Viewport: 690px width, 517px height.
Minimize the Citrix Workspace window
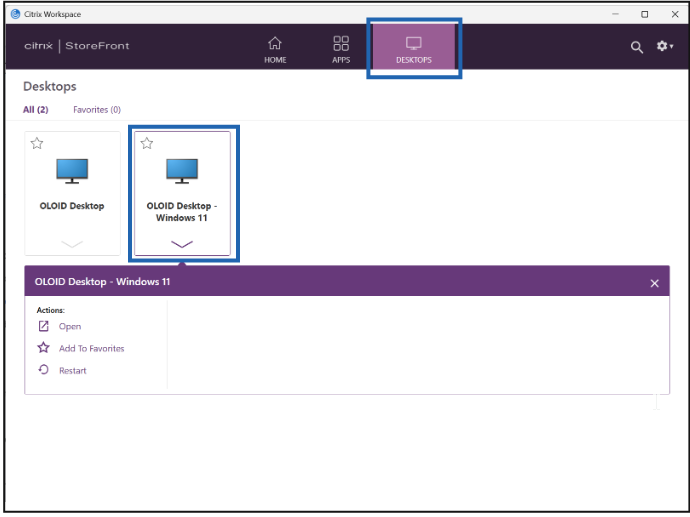click(x=615, y=14)
